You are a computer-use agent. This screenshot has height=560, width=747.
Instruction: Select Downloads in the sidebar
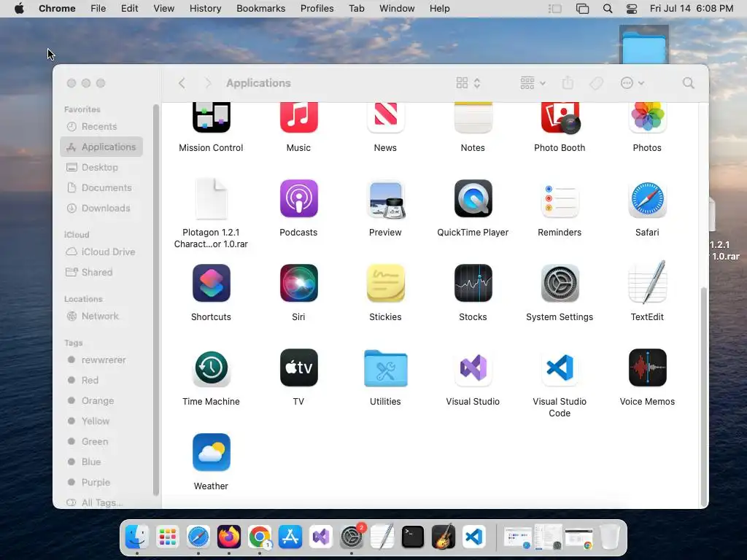(101, 209)
